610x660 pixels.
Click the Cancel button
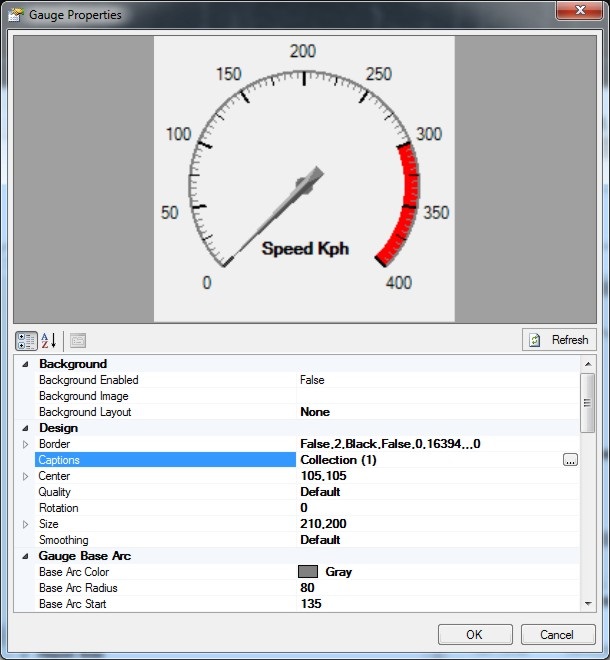click(557, 635)
